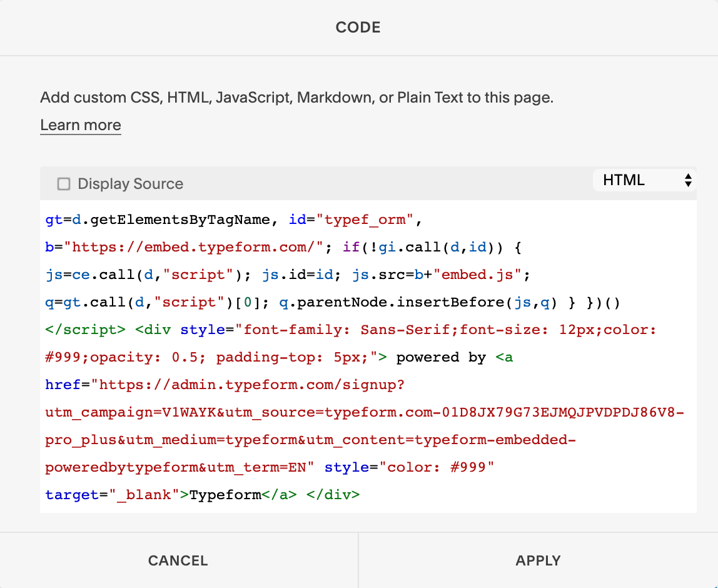
Task: Click the Typeform link text in code
Action: point(225,495)
